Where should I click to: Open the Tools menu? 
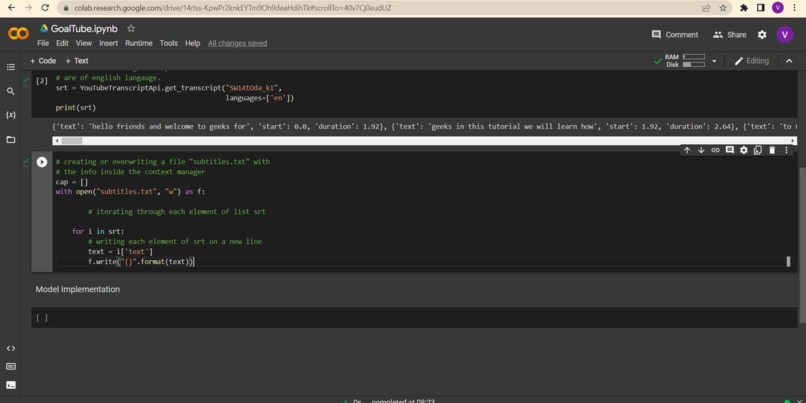pyautogui.click(x=169, y=43)
